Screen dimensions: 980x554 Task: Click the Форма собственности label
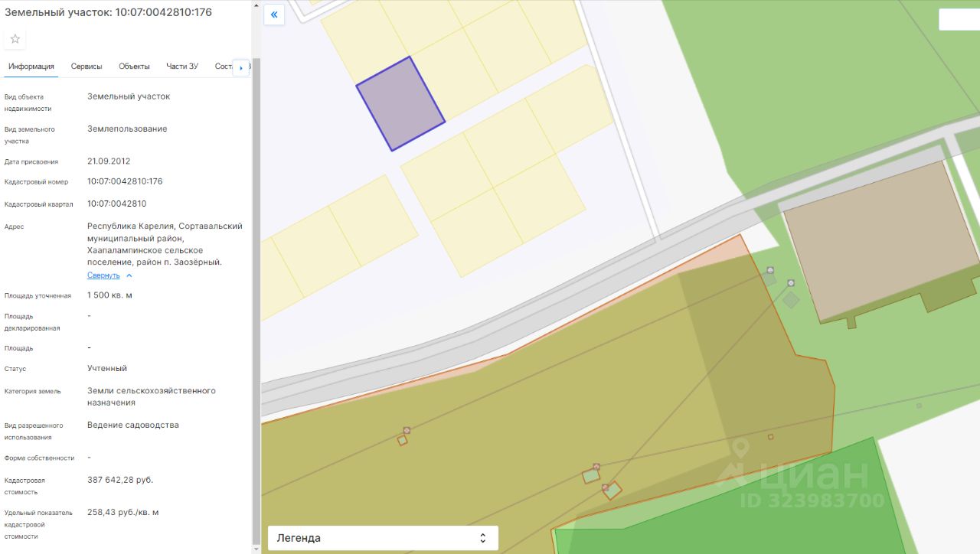40,458
